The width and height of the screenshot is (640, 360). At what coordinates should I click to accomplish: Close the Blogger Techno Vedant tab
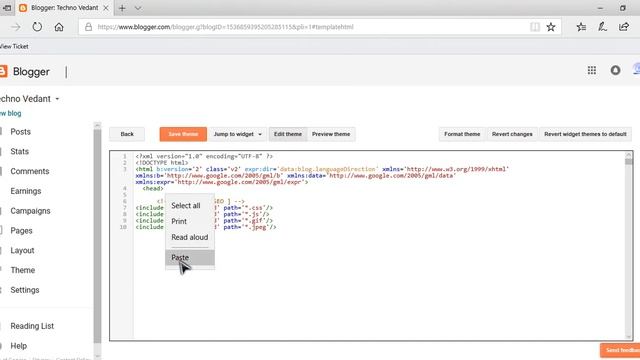pos(106,8)
